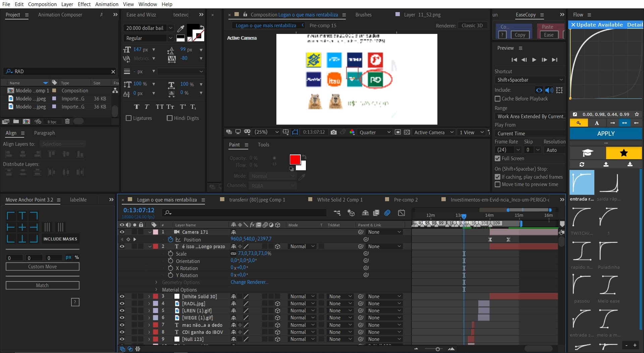Open the Shift+Spacebar shortcut dropdown
This screenshot has width=644, height=353.
(x=530, y=80)
